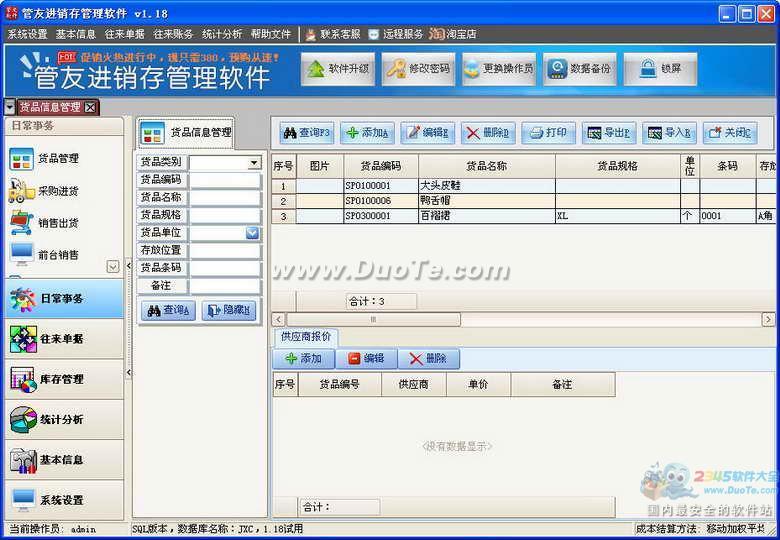780x540 pixels.
Task: Open the 往来单据 menu
Action: (124, 34)
